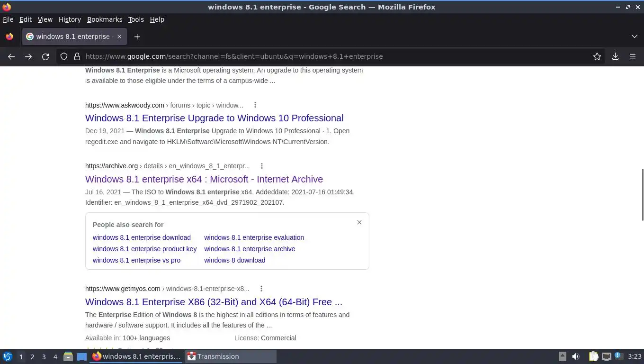The height and width of the screenshot is (364, 644).
Task: Switch to workspace 3
Action: (44, 357)
